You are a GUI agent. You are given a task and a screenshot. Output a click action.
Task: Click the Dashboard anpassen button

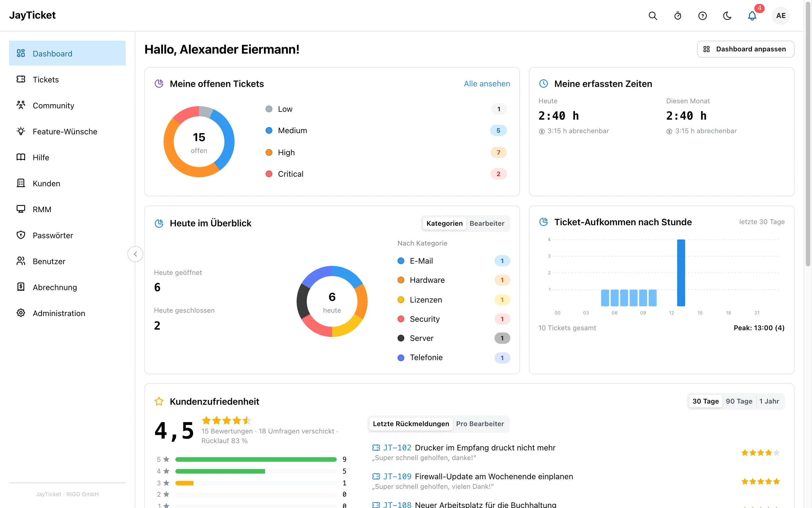(x=745, y=49)
